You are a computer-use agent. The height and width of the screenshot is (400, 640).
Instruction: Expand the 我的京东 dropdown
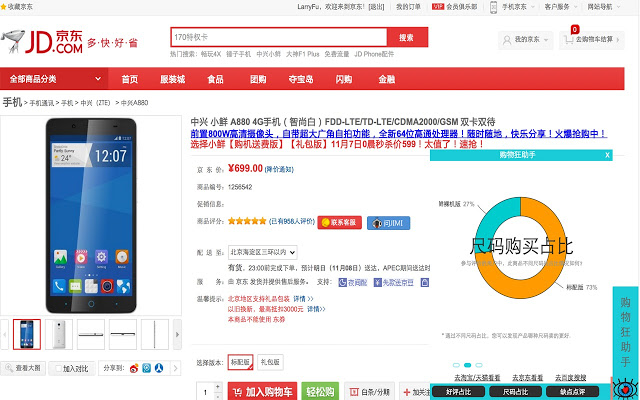(546, 40)
